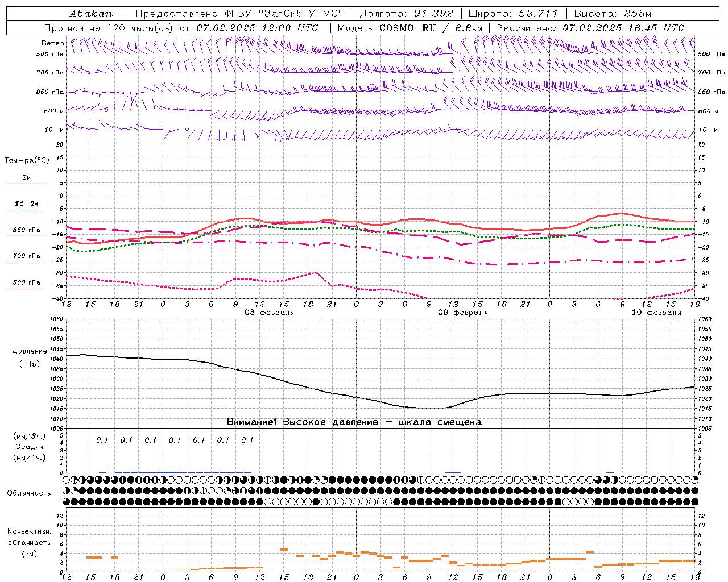
Task: Click the 'Ветер' wind panel label
Action: pos(52,43)
